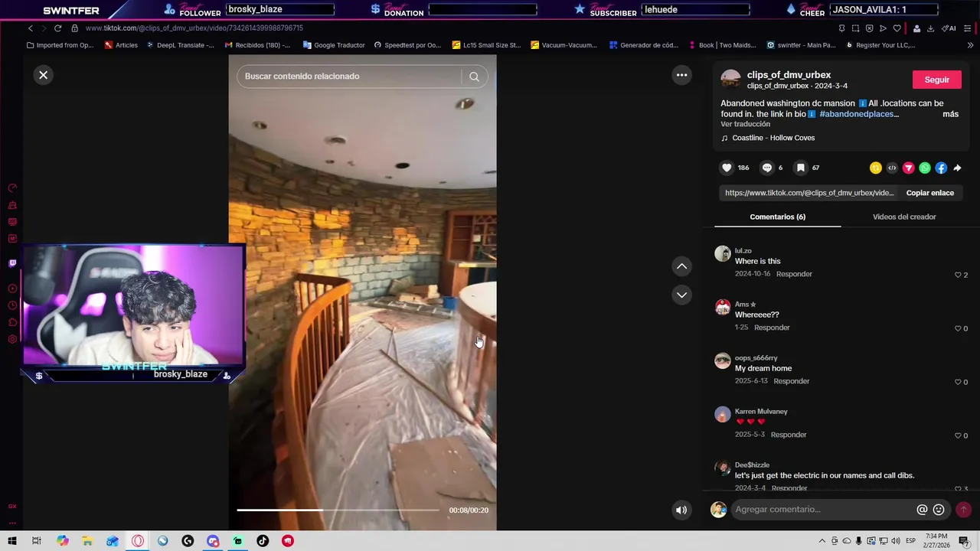Click 'Ver traducción' under the description
Image resolution: width=980 pixels, height=551 pixels.
745,124
